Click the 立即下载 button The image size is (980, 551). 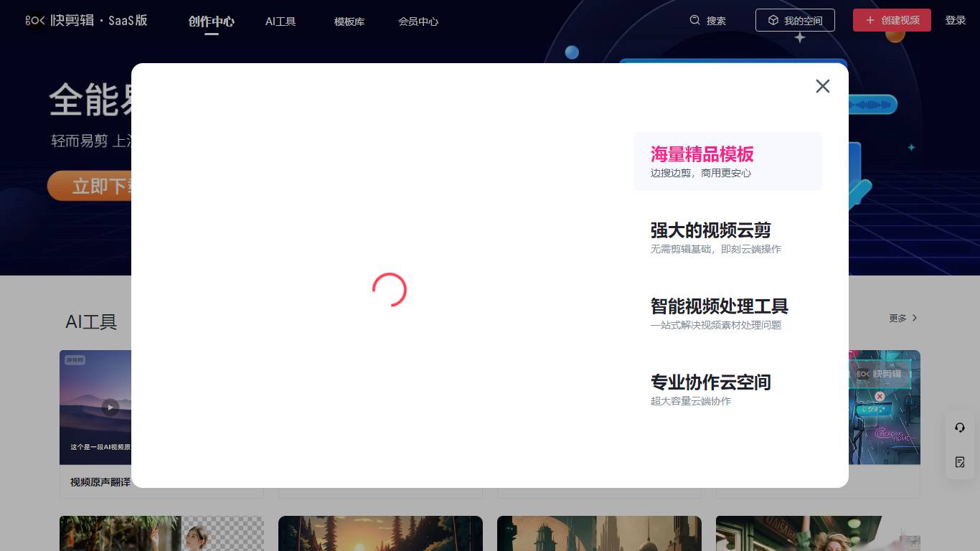[95, 184]
